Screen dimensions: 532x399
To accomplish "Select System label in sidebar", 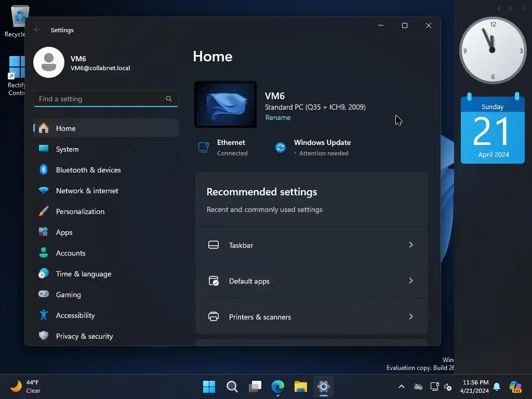I will (x=67, y=149).
